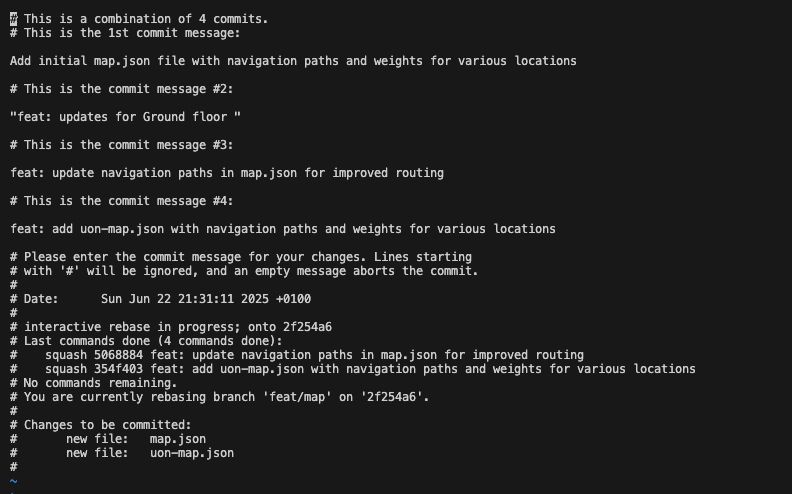Click the "new file: map.json" entry
This screenshot has height=494, width=792.
click(x=136, y=439)
